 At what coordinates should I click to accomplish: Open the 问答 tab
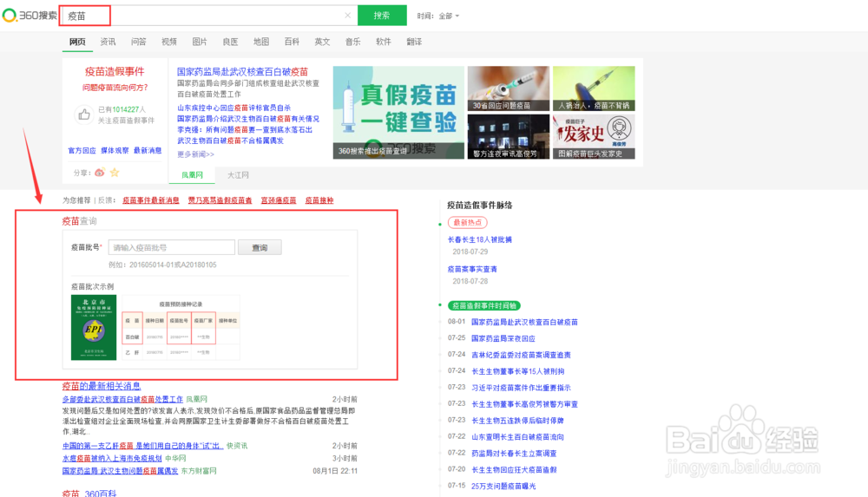pyautogui.click(x=138, y=42)
